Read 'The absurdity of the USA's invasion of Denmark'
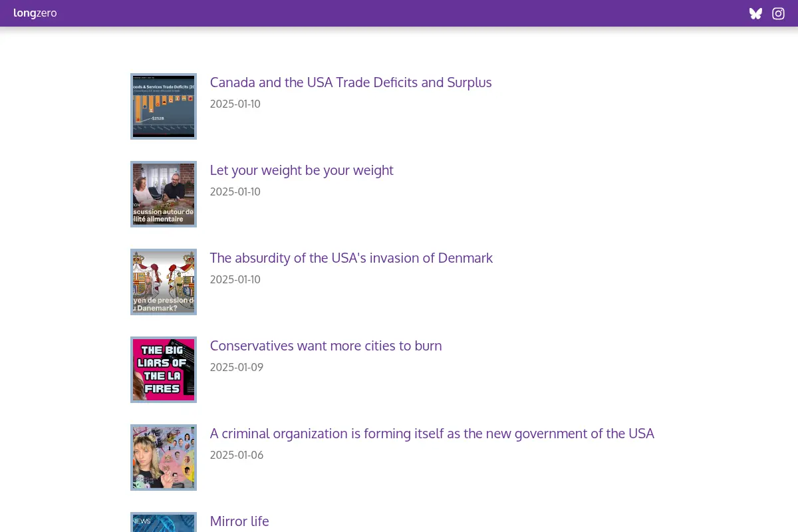Image resolution: width=798 pixels, height=532 pixels. pyautogui.click(x=351, y=258)
